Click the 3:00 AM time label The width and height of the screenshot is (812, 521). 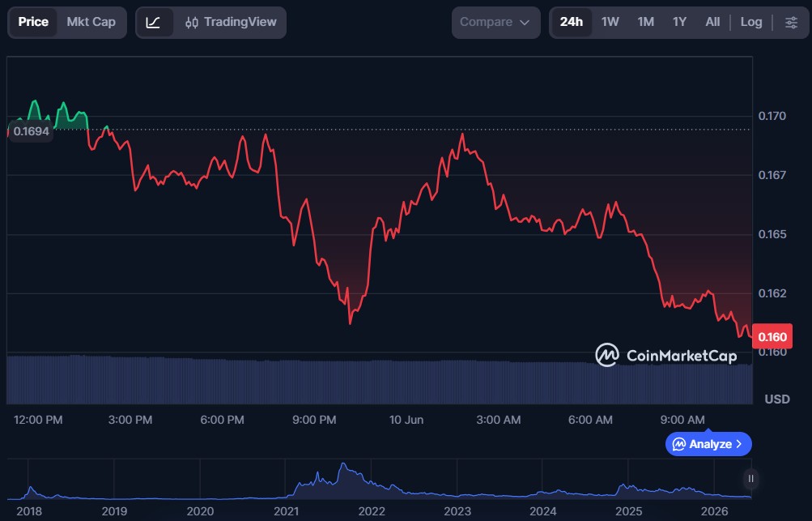(x=499, y=420)
